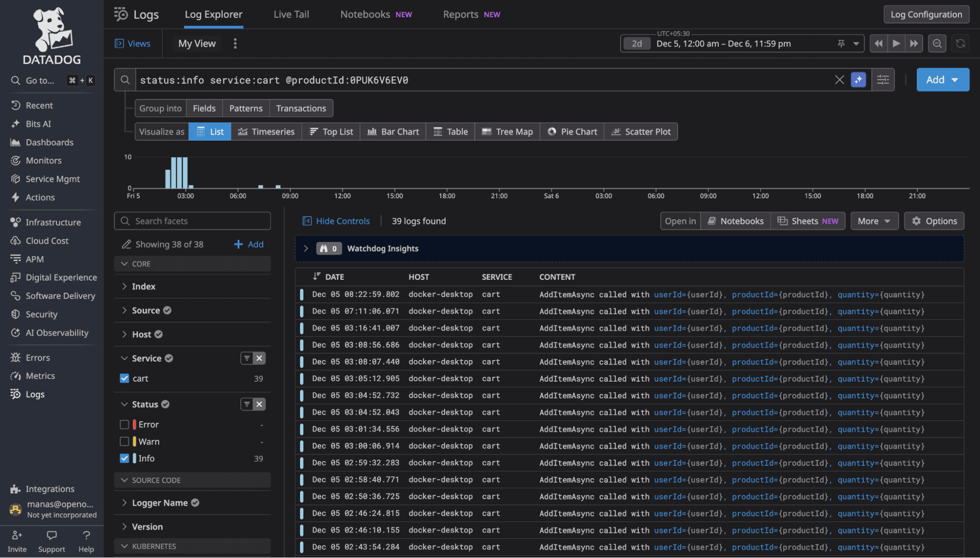Open AI Observability from the sidebar
The image size is (980, 558).
55,333
